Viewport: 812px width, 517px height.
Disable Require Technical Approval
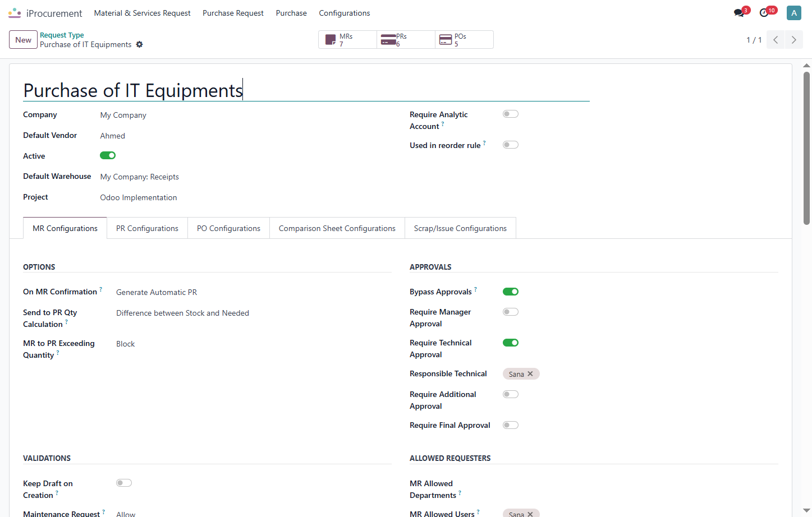pyautogui.click(x=511, y=343)
